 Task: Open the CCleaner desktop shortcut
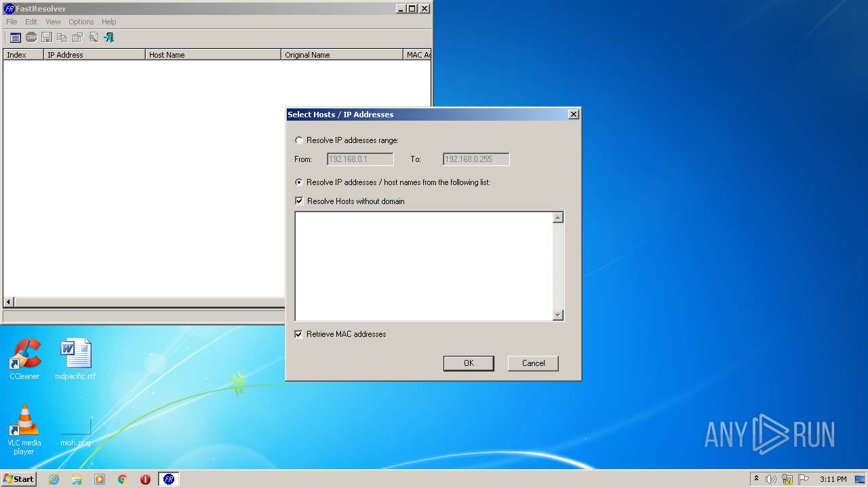pos(24,359)
